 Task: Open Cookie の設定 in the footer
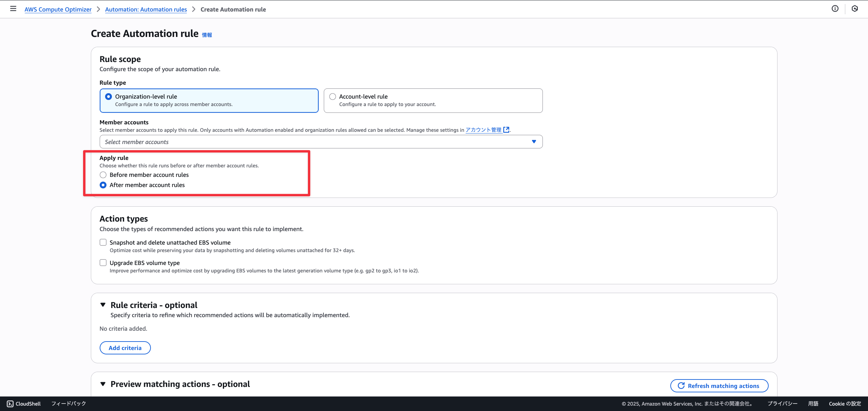[x=845, y=404]
